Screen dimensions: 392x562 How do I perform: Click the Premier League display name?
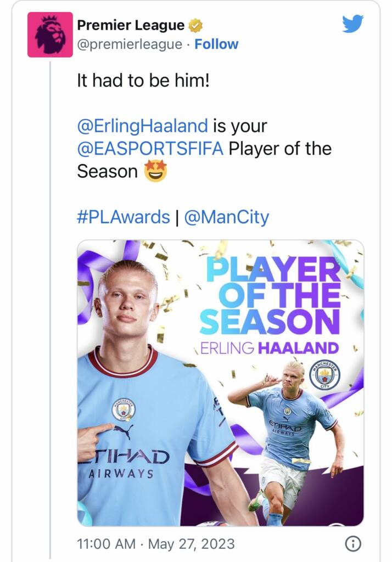[131, 25]
